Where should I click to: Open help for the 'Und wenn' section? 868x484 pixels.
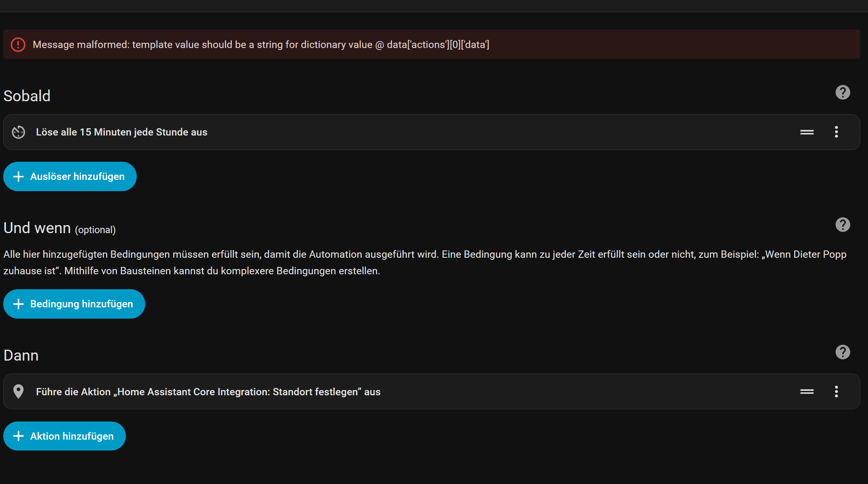843,225
